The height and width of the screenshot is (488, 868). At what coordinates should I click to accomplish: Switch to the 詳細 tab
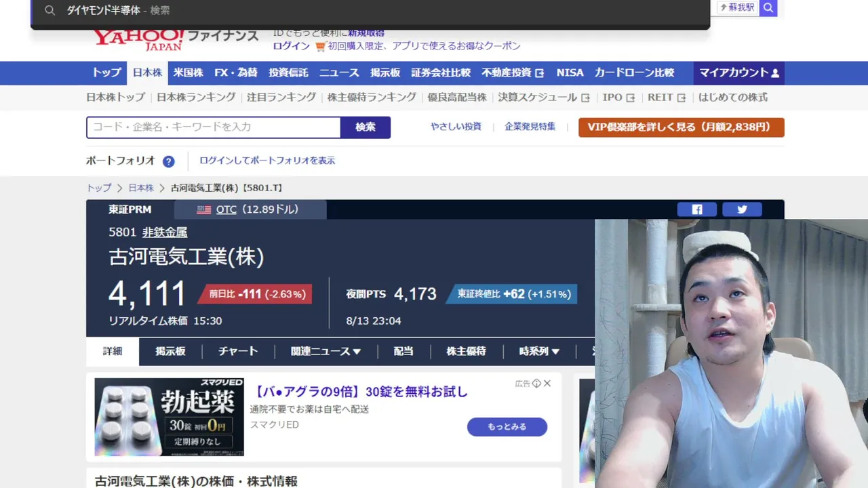point(113,351)
